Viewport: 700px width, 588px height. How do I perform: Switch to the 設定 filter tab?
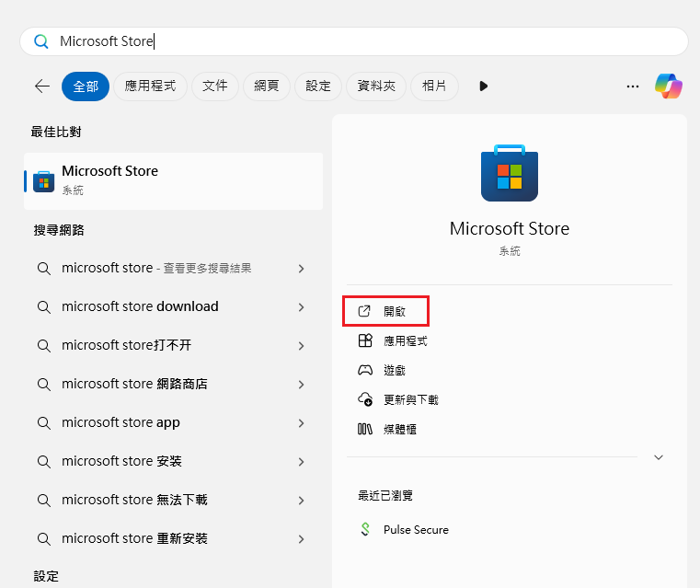317,86
